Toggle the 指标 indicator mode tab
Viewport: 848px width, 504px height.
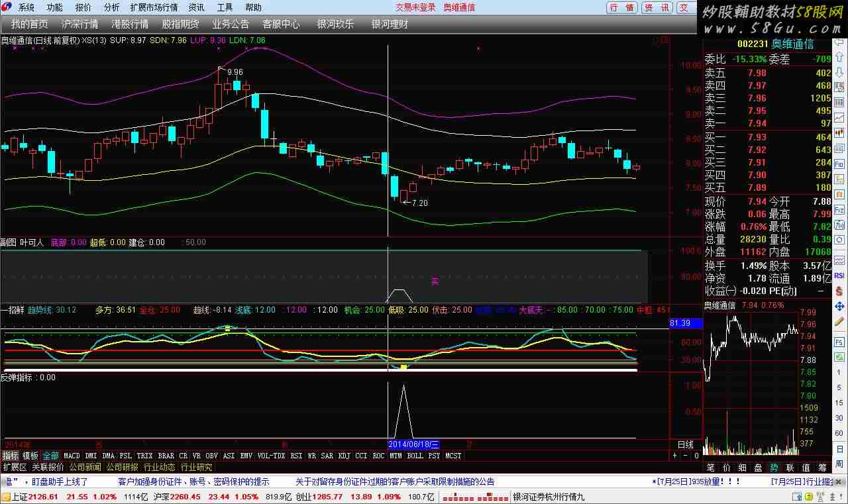point(10,456)
